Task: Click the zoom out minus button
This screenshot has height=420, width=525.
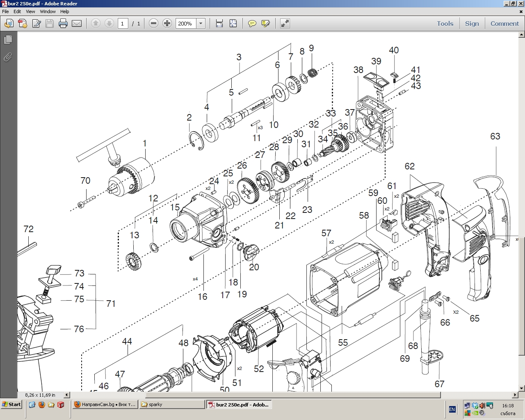Action: pyautogui.click(x=153, y=23)
